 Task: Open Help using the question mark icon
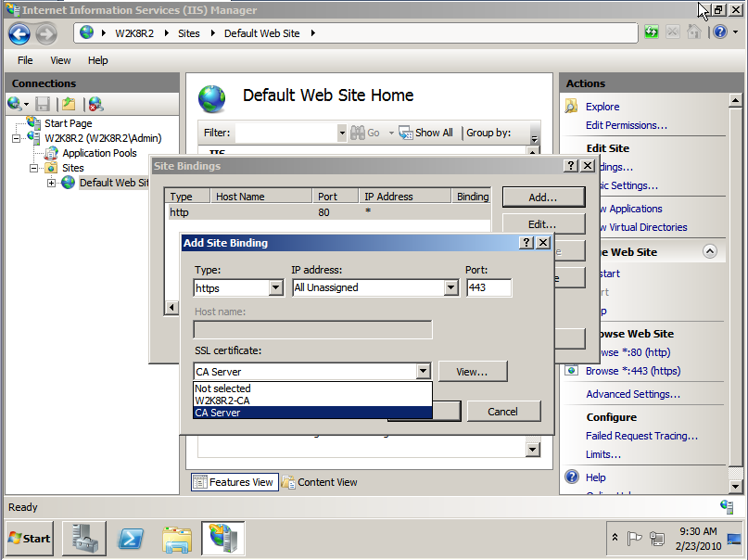pos(721,32)
